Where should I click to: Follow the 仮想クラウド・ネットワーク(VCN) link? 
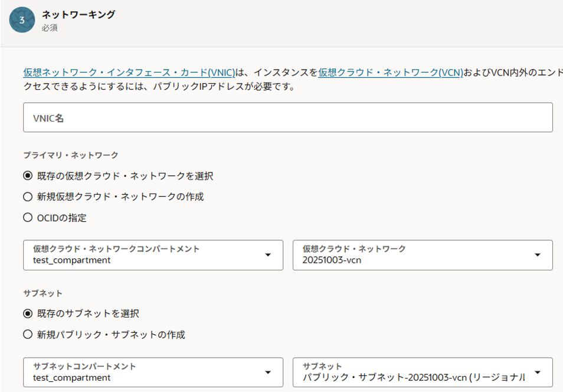[391, 73]
